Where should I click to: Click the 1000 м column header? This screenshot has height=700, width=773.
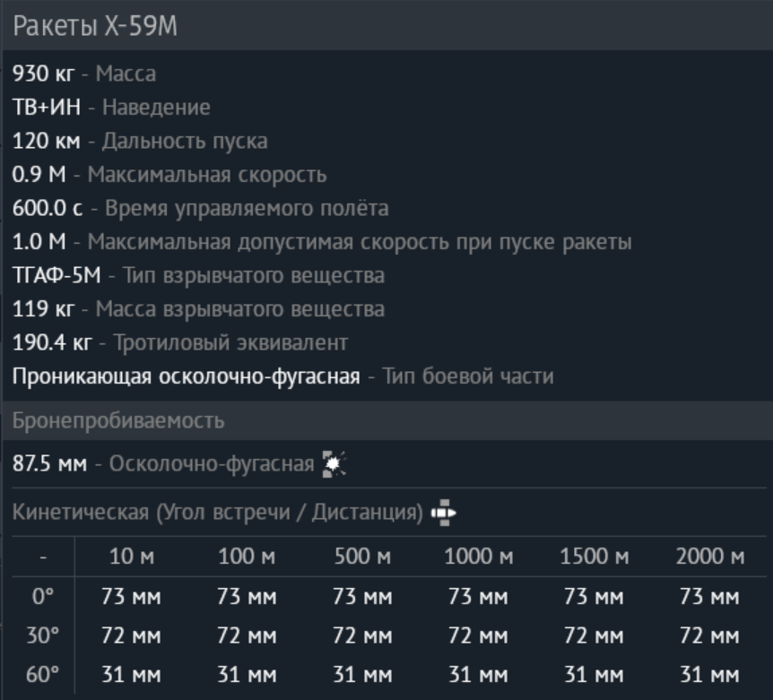(x=479, y=557)
